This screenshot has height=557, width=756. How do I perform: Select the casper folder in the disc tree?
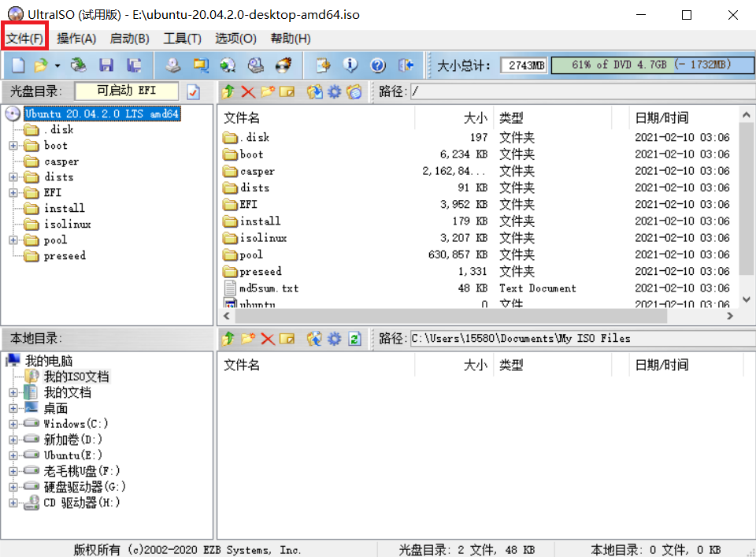[61, 162]
